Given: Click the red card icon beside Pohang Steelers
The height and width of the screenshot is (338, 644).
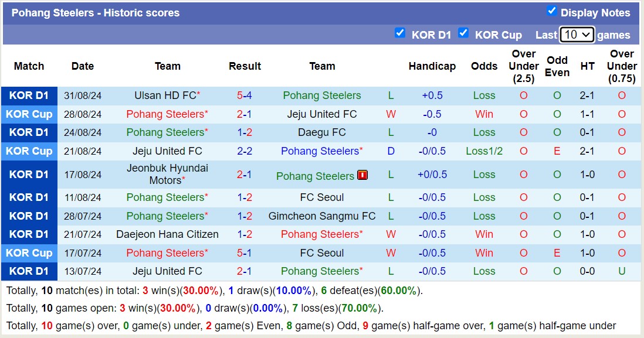Looking at the screenshot, I should tap(362, 174).
